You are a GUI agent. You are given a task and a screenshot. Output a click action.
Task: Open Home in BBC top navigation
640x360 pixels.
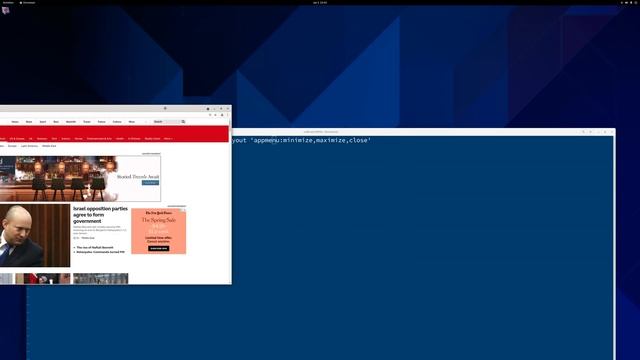click(15, 122)
